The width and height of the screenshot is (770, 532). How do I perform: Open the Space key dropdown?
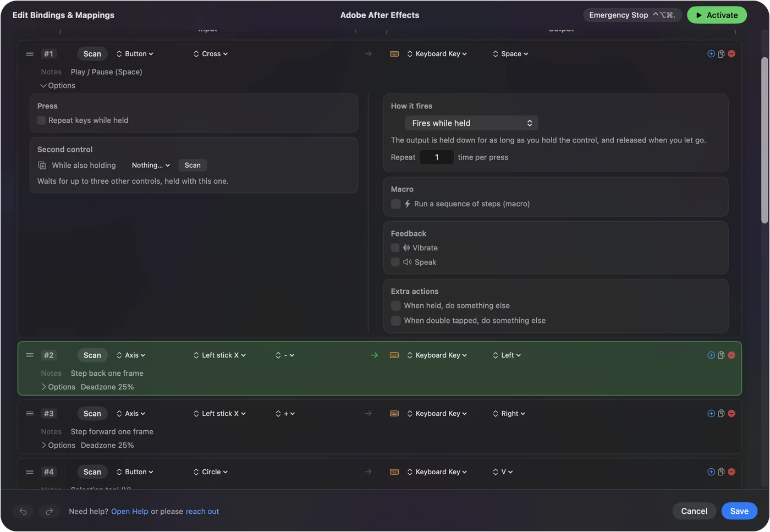(510, 54)
